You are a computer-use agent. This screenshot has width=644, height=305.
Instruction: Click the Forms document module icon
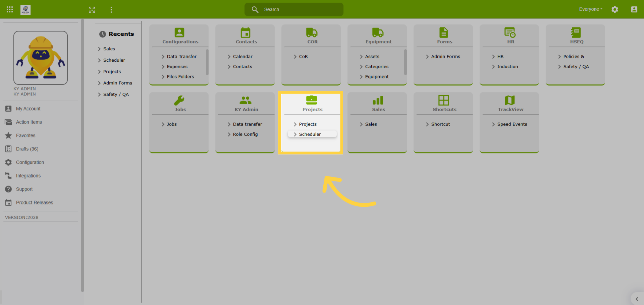coord(444,32)
